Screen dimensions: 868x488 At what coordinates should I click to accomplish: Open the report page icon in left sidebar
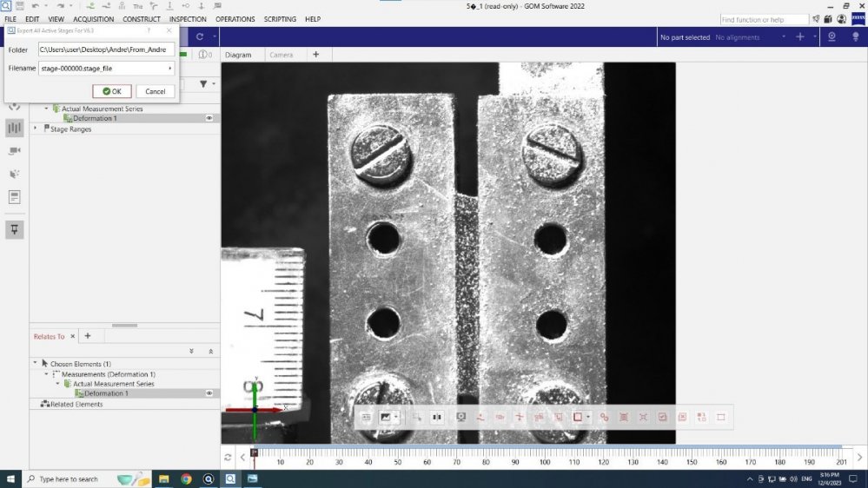[x=15, y=197]
